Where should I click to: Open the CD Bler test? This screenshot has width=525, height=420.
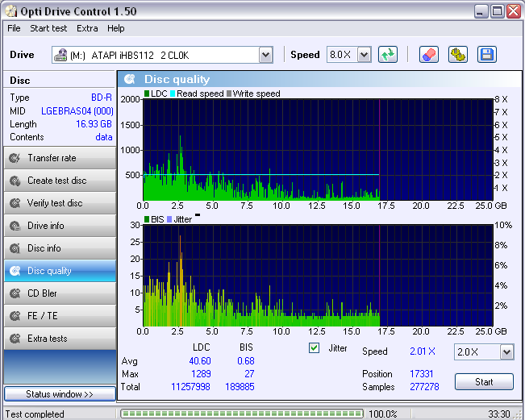click(x=60, y=293)
